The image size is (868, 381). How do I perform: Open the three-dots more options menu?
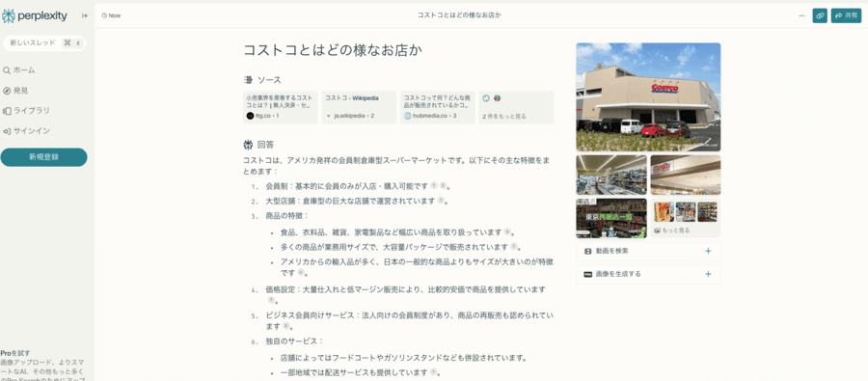(x=801, y=15)
